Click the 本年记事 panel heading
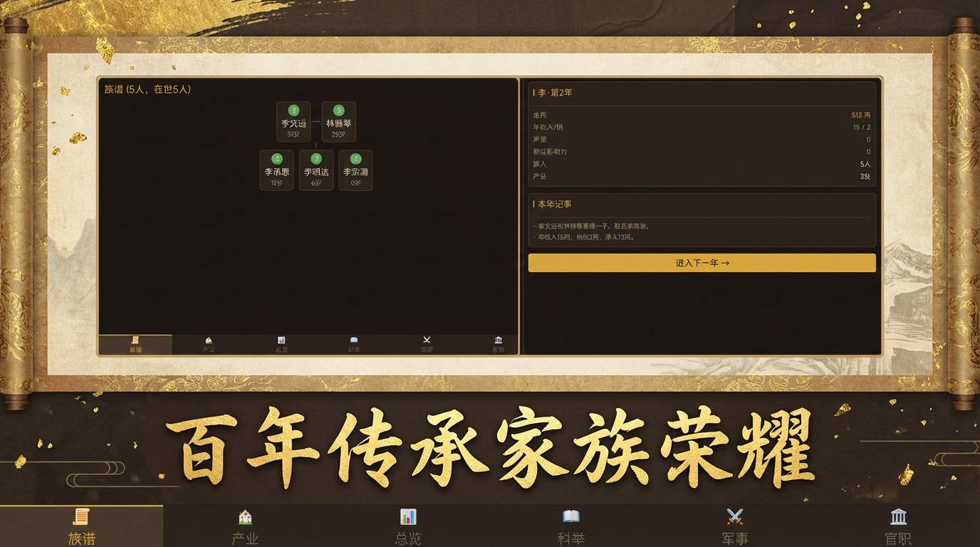Image resolution: width=980 pixels, height=547 pixels. coord(554,204)
